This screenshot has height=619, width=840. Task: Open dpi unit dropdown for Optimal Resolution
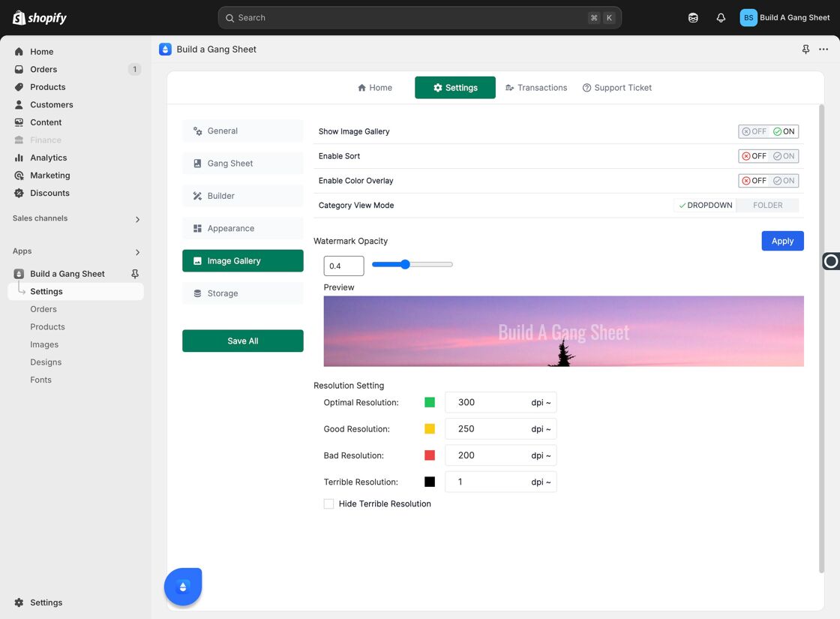pos(541,402)
